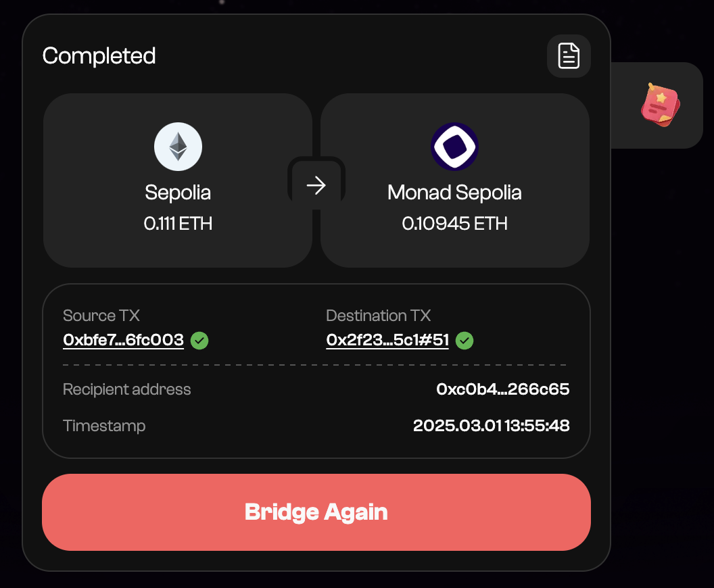
Task: Click the green check beside Source TX
Action: (x=199, y=341)
